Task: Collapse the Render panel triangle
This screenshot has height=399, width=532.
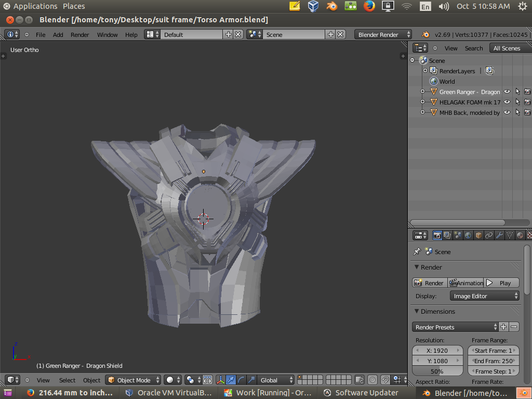Action: point(417,267)
